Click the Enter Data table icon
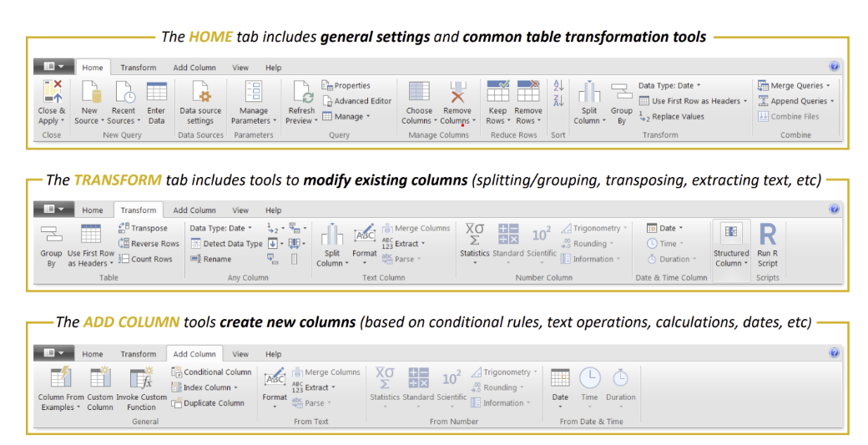This screenshot has height=445, width=868. 156,92
